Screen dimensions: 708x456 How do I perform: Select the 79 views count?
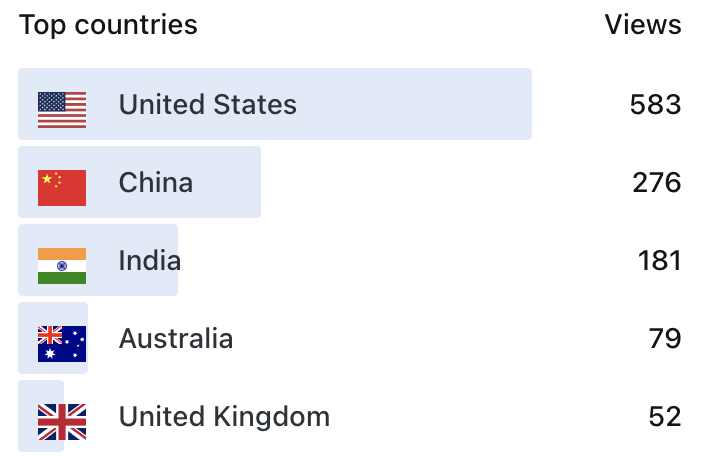(664, 339)
